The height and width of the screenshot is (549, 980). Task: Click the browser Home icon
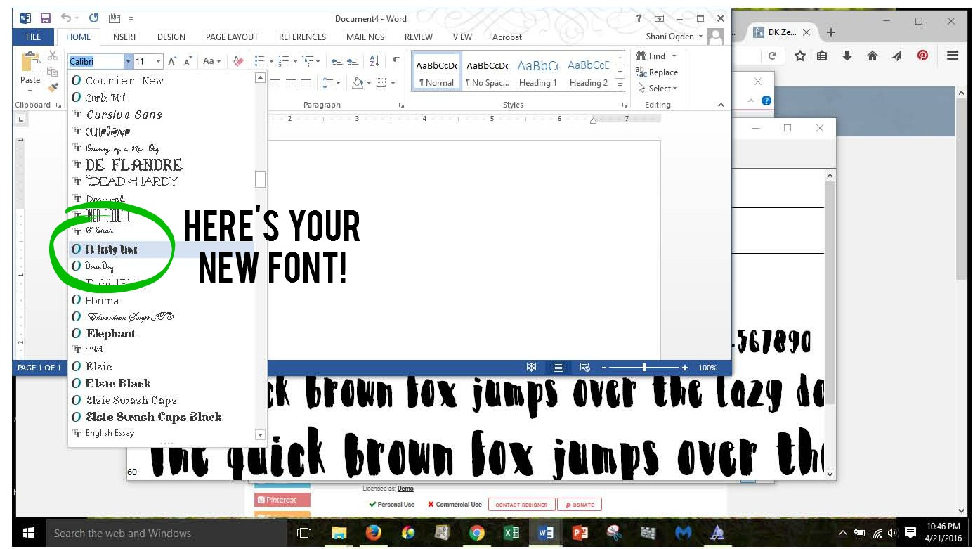873,56
